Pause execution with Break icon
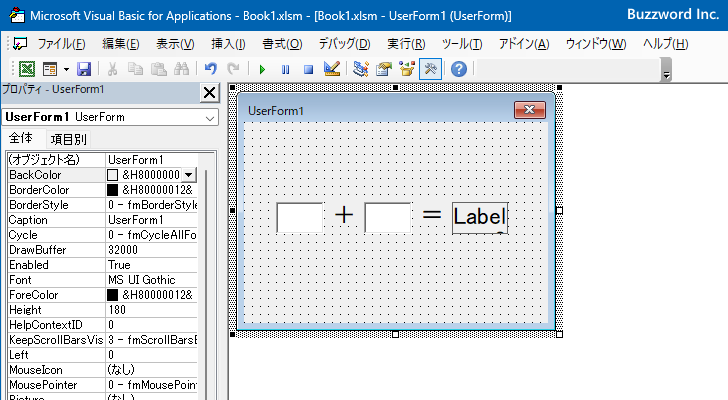 click(286, 70)
